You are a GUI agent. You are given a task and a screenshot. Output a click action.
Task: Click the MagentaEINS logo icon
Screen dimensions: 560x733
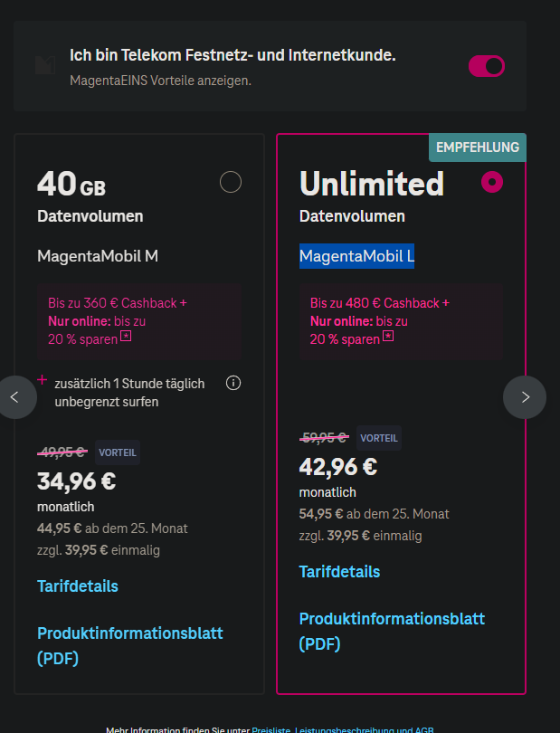click(x=45, y=65)
